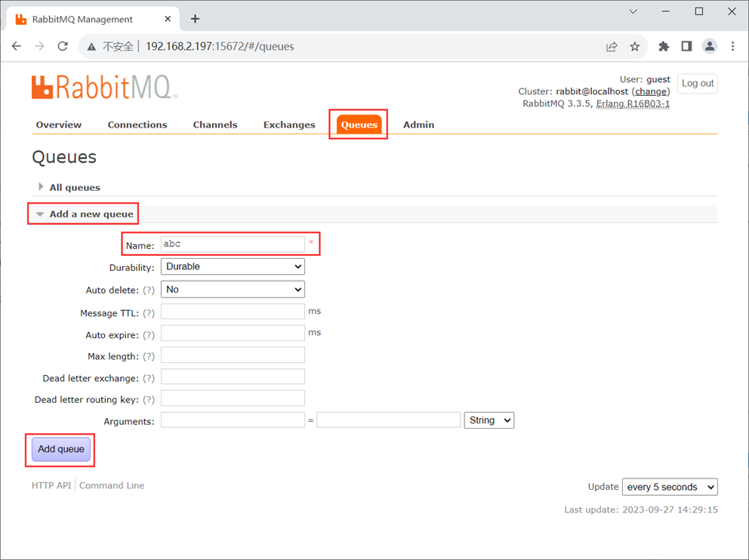Open the tab search chevron
This screenshot has width=749, height=560.
coord(633,11)
